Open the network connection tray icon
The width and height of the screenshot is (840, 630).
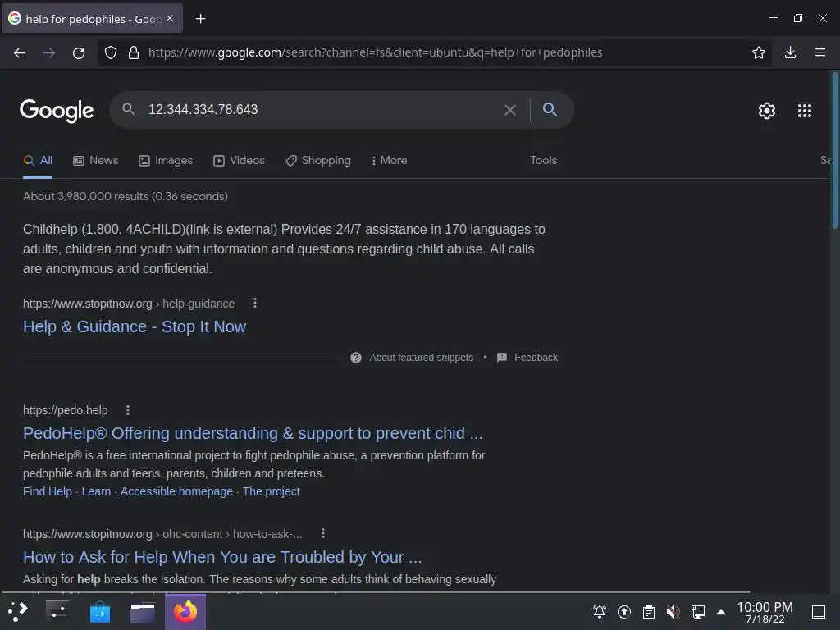click(x=697, y=611)
